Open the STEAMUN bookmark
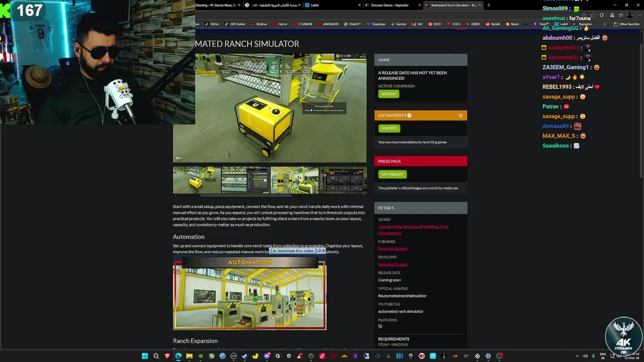The width and height of the screenshot is (644, 362). 302,24
